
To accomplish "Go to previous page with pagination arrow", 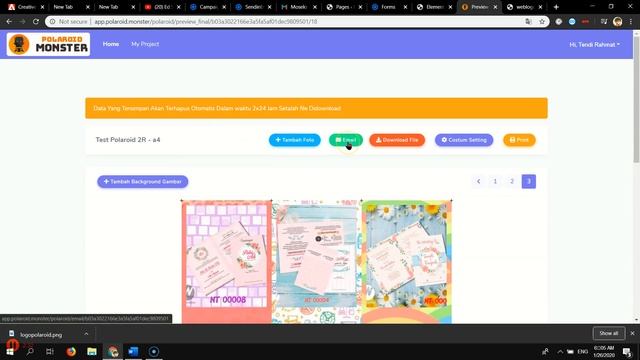I will click(478, 181).
